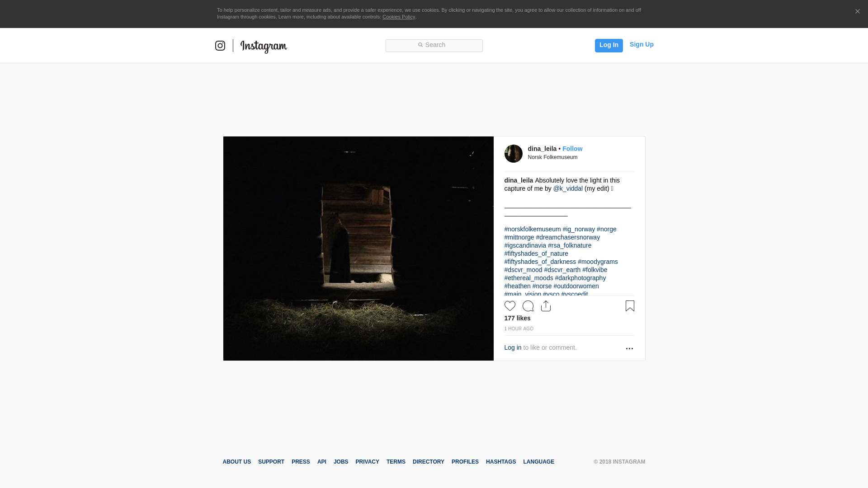868x488 pixels.
Task: Open the three-dot more options menu
Action: pyautogui.click(x=629, y=348)
